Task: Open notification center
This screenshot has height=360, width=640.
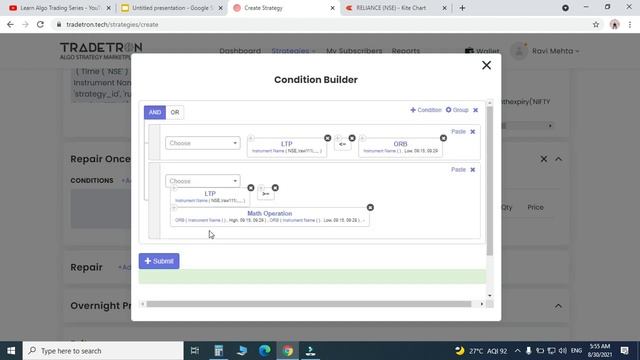Action: pos(624,351)
